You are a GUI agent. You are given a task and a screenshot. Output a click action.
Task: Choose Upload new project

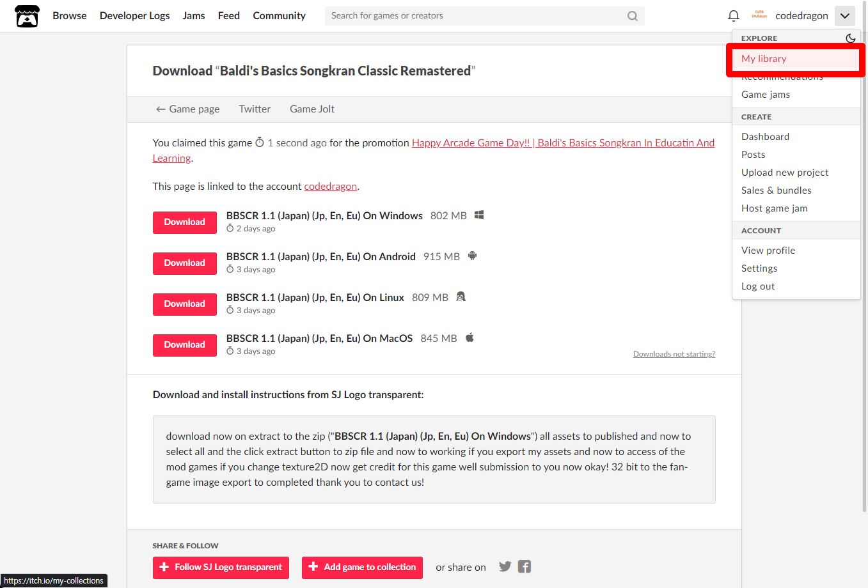tap(796, 173)
